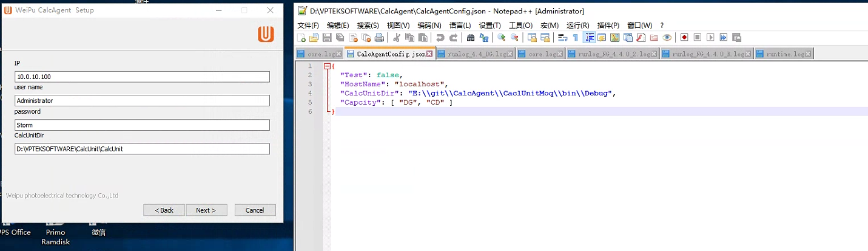Screen dimensions: 868x251
Task: Open the 运行(R) menu
Action: (x=577, y=25)
